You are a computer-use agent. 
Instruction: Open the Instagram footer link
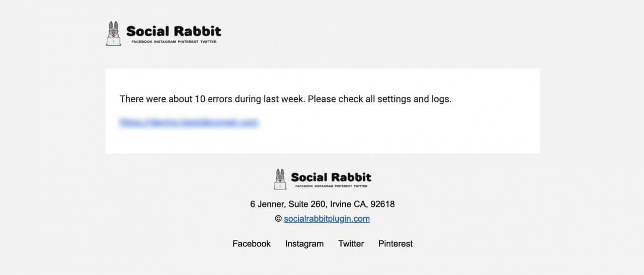coord(304,244)
